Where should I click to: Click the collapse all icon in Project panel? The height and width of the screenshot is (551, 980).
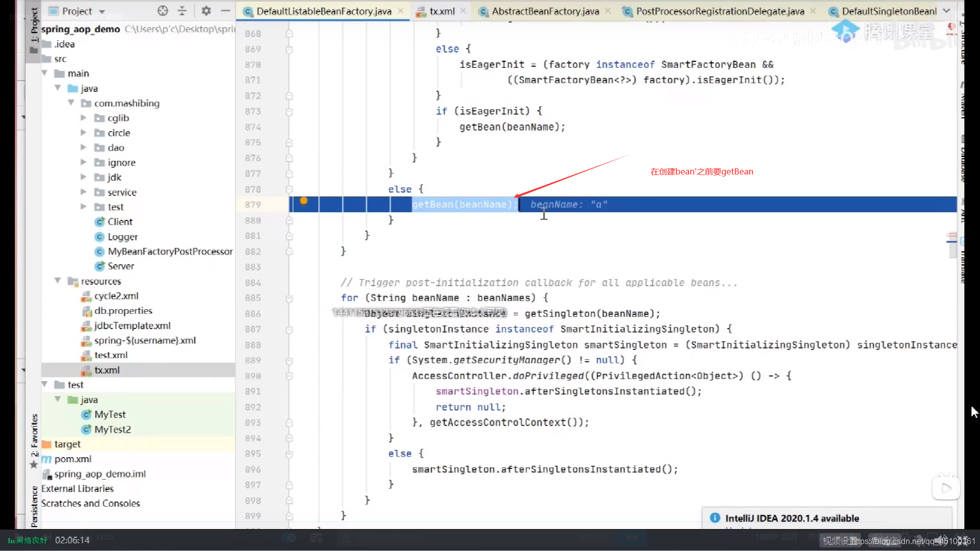click(x=182, y=11)
